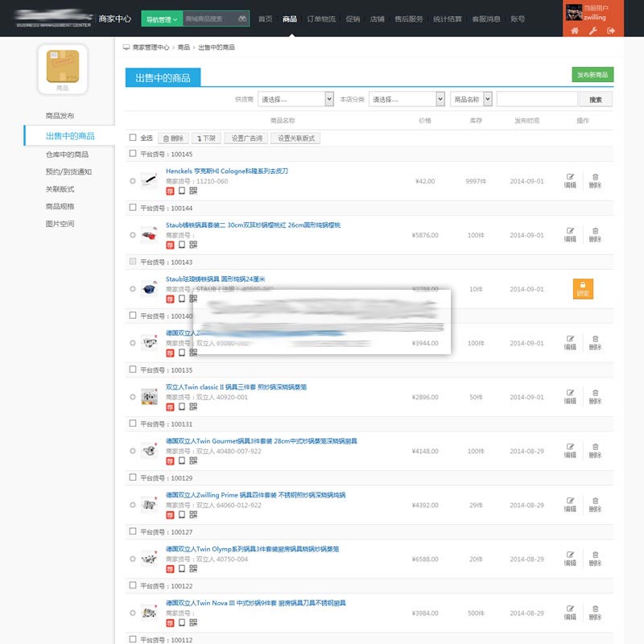The width and height of the screenshot is (644, 644).
Task: Edit the Twin Nova III product
Action: (x=570, y=613)
